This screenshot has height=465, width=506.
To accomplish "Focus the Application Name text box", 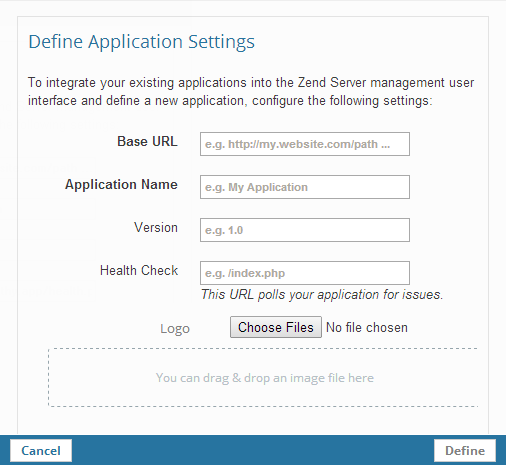I will 305,187.
